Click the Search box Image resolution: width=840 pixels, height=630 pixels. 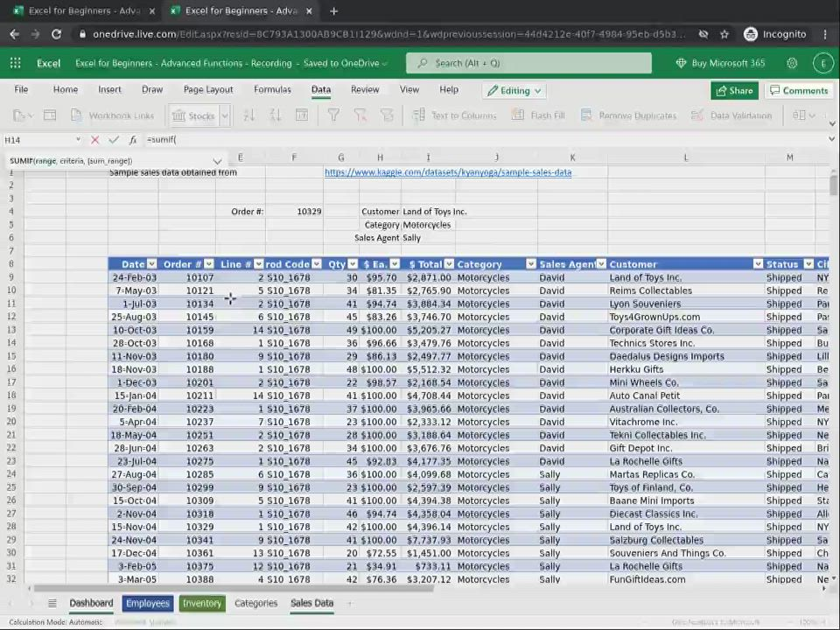tap(528, 63)
